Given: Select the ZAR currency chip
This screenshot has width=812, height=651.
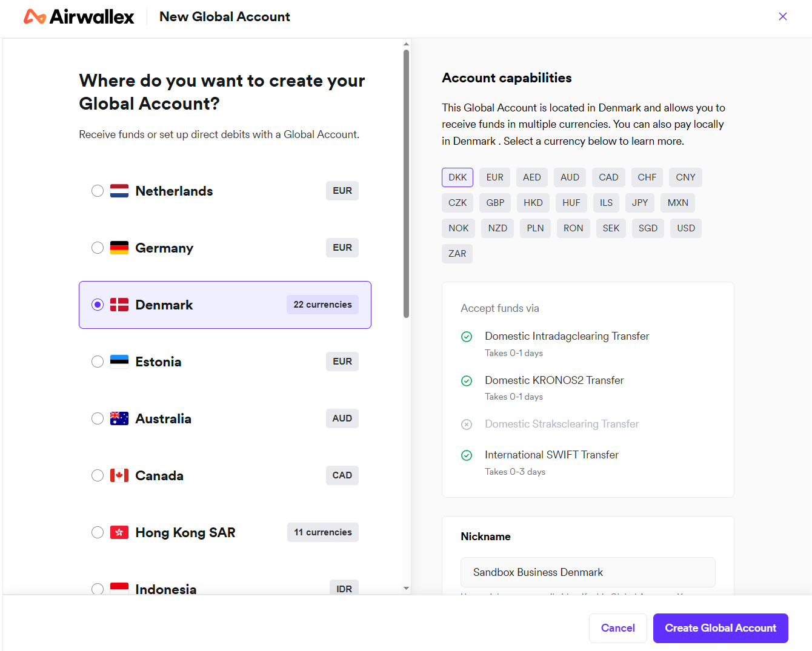Looking at the screenshot, I should click(457, 254).
